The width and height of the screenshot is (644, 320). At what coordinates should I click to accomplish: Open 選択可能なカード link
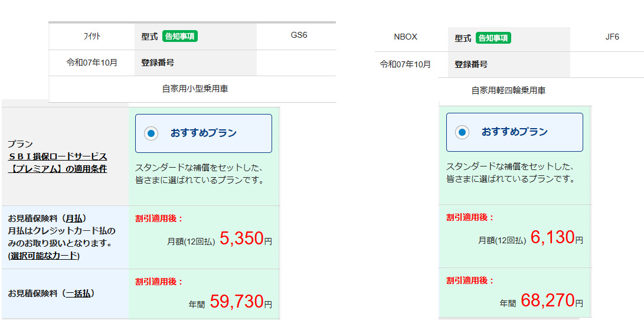44,256
